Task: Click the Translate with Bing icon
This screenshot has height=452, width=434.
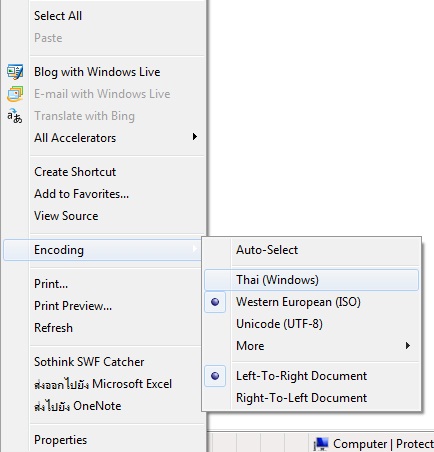Action: pyautogui.click(x=15, y=116)
